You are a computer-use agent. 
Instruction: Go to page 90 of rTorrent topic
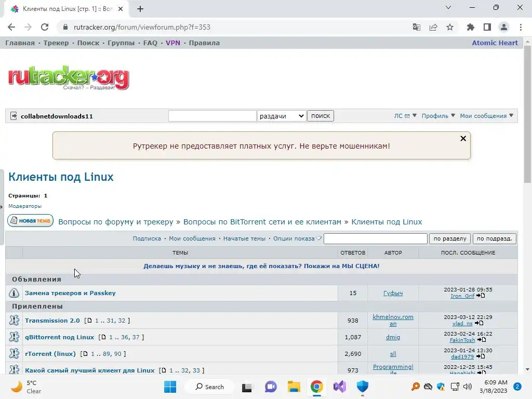pyautogui.click(x=117, y=354)
